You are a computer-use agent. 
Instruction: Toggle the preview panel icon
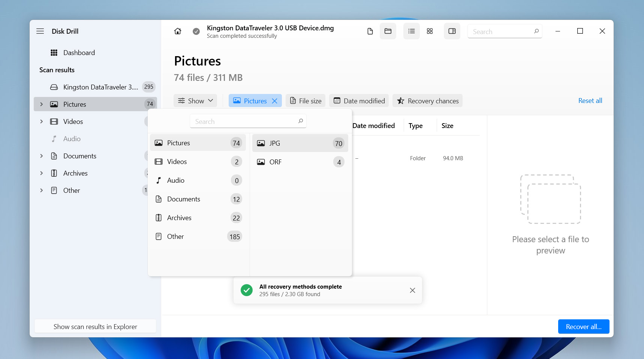pos(452,31)
